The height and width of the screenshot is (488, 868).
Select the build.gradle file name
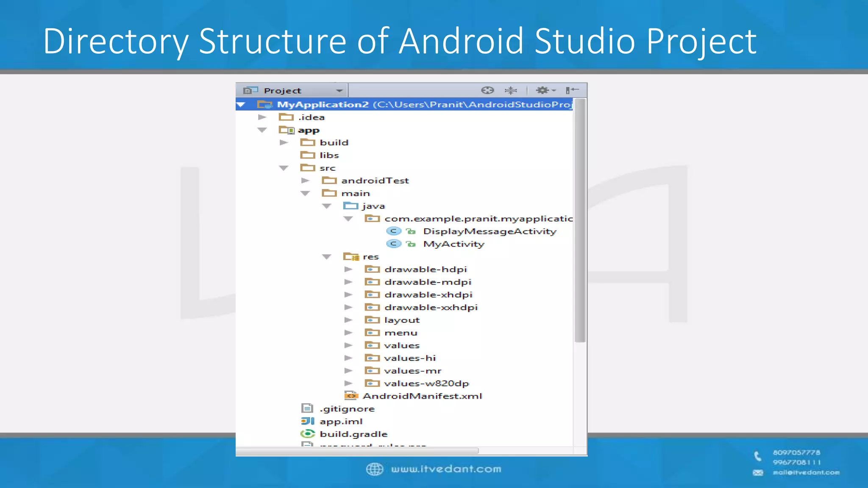[x=353, y=434]
